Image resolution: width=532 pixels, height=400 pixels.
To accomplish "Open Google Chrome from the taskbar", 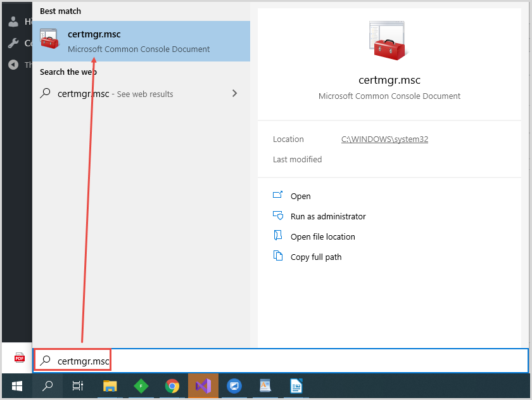I will coord(172,386).
